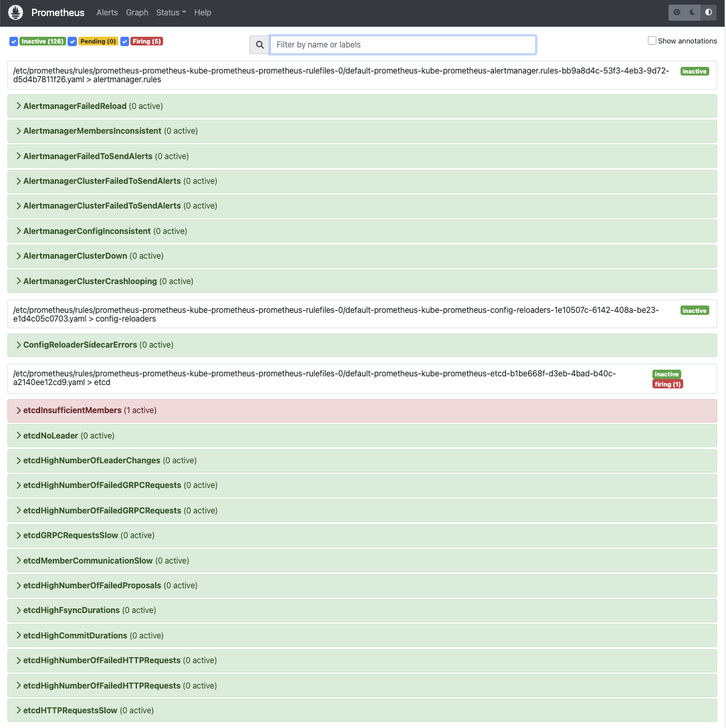Open the Help page in navbar
The width and height of the screenshot is (726, 728).
(203, 13)
